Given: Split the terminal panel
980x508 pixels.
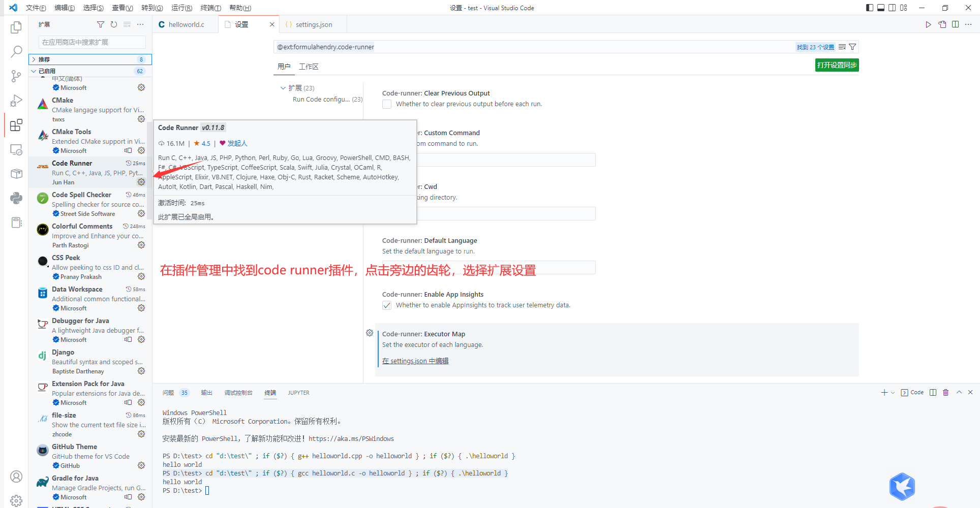Looking at the screenshot, I should [933, 392].
